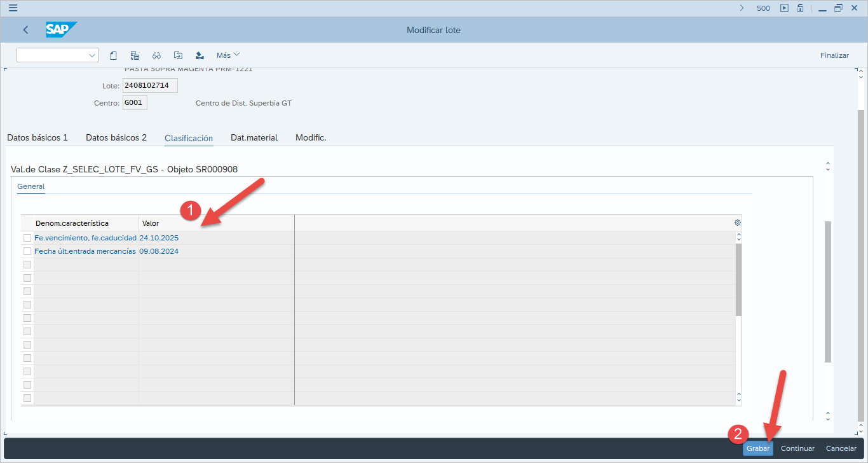Click the 24.10.2025 expiration date value
Viewport: 868px width, 463px height.
(159, 238)
